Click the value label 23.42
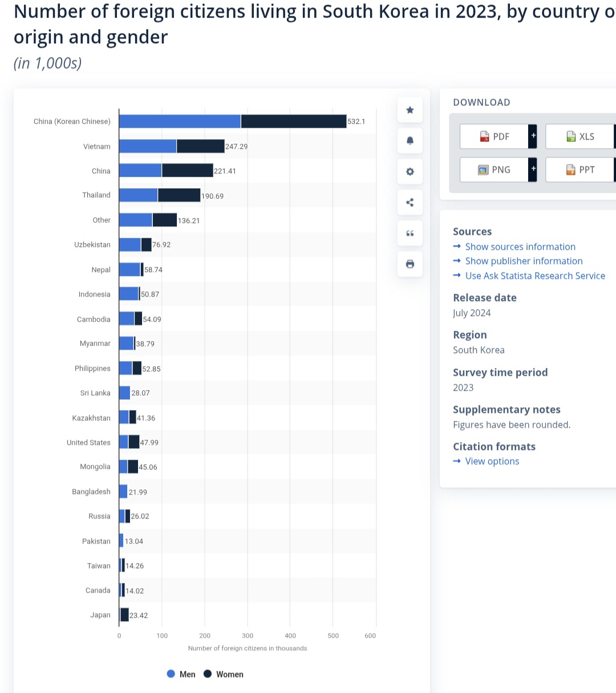 point(139,615)
